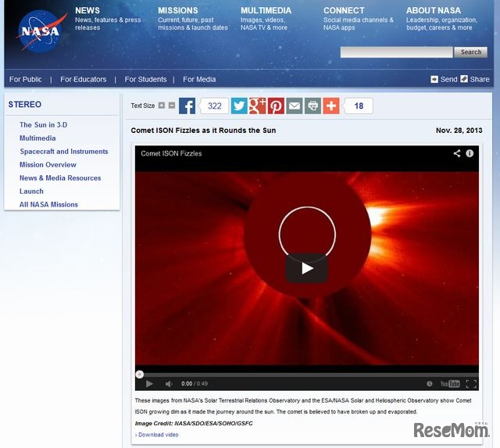Print the page with the printer icon
The height and width of the screenshot is (448, 500).
tap(312, 106)
